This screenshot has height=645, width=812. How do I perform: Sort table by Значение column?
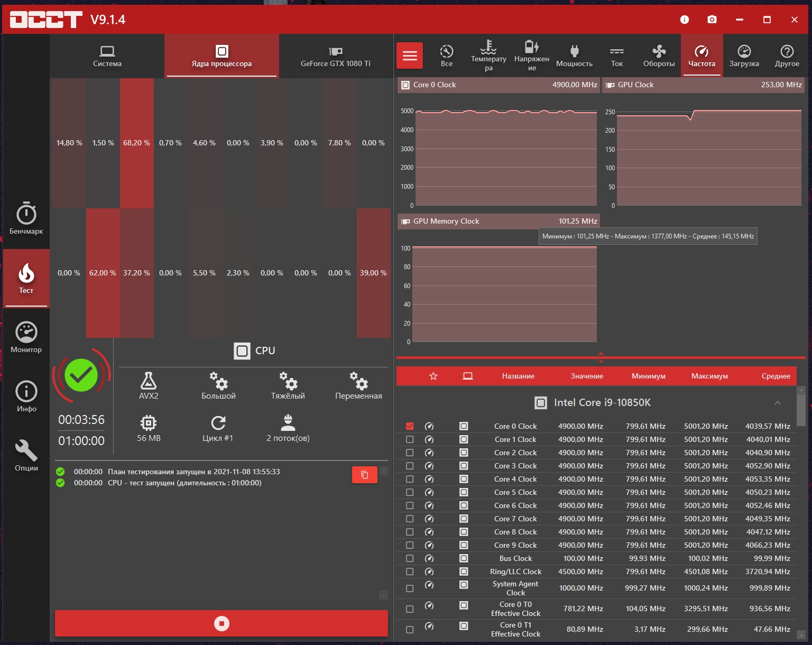[587, 376]
